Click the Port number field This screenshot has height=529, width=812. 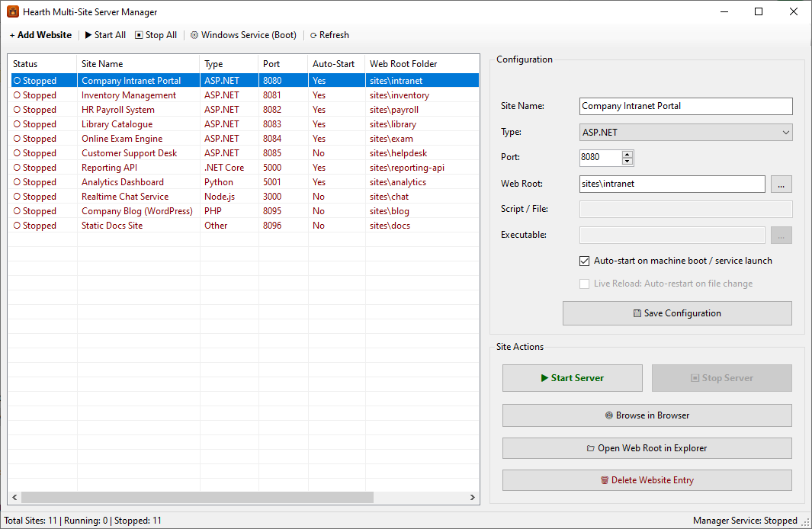[x=600, y=157]
